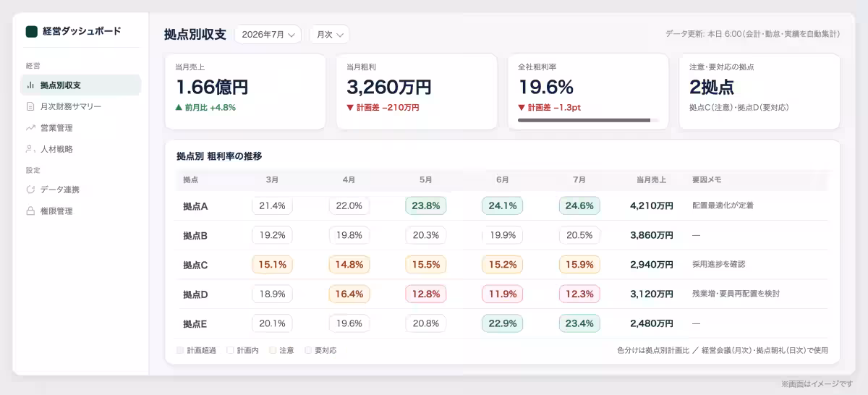Click the 要因メモ column header
868x395 pixels.
pos(707,179)
